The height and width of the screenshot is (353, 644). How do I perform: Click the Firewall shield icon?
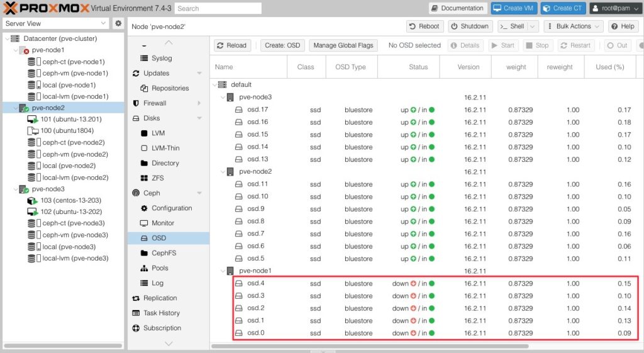pyautogui.click(x=136, y=103)
